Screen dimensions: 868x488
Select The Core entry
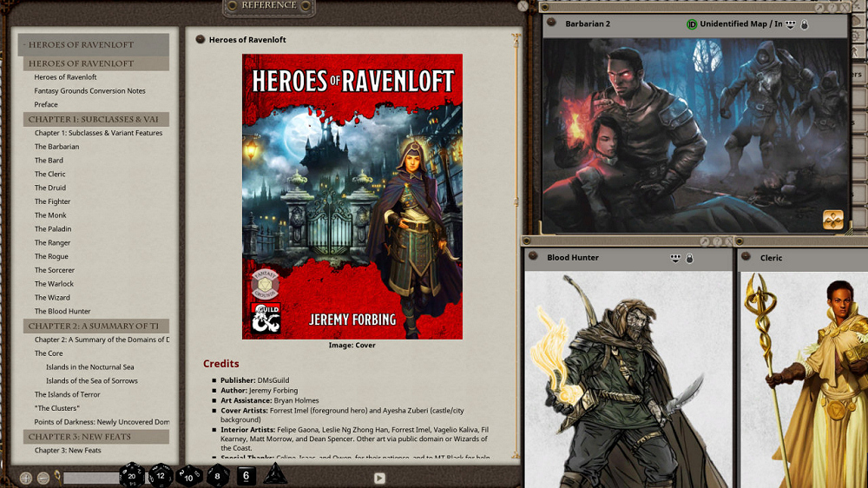[49, 353]
